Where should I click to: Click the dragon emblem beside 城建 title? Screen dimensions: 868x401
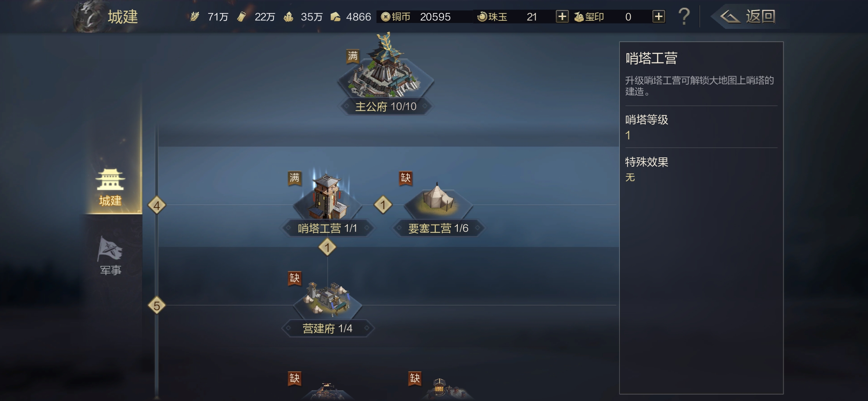coord(87,16)
